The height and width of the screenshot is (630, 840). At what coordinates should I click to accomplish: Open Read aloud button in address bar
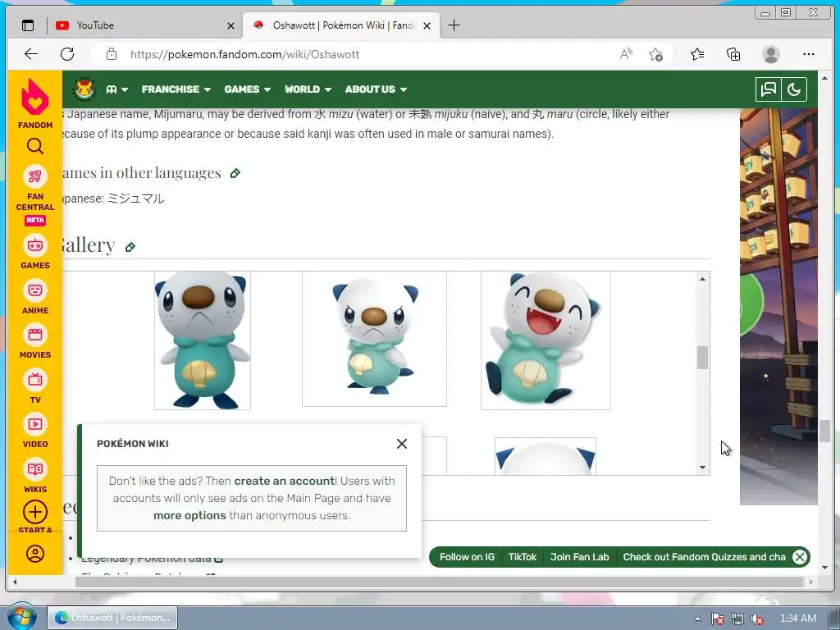click(x=626, y=54)
